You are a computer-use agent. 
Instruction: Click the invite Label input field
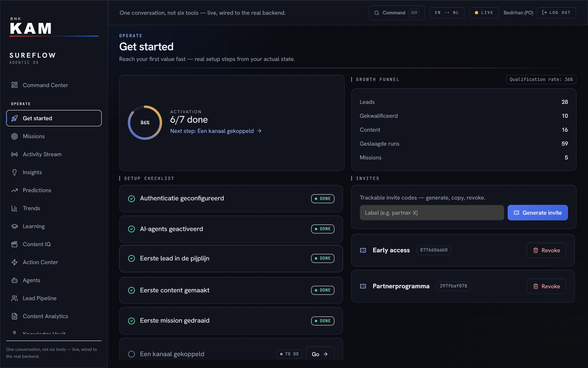pyautogui.click(x=432, y=213)
